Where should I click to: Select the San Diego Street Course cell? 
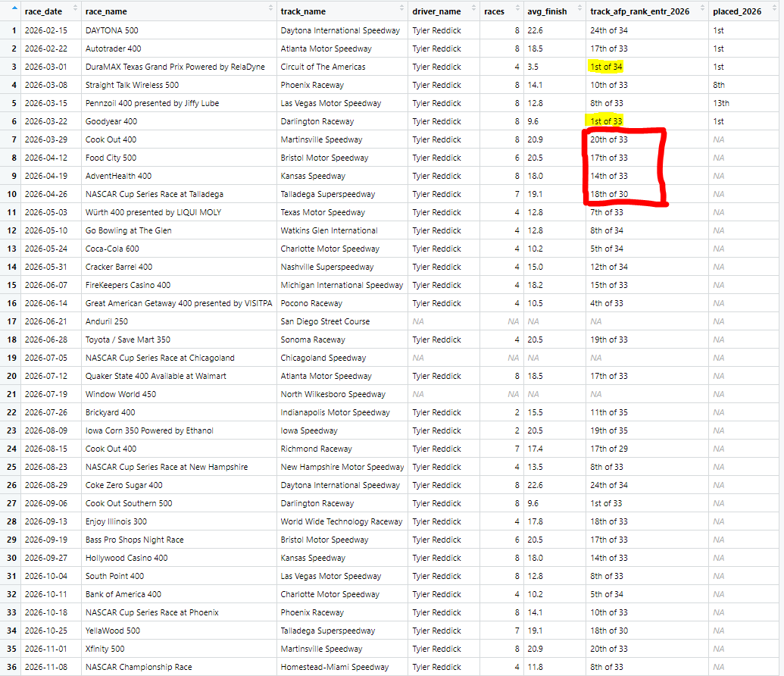pos(342,321)
